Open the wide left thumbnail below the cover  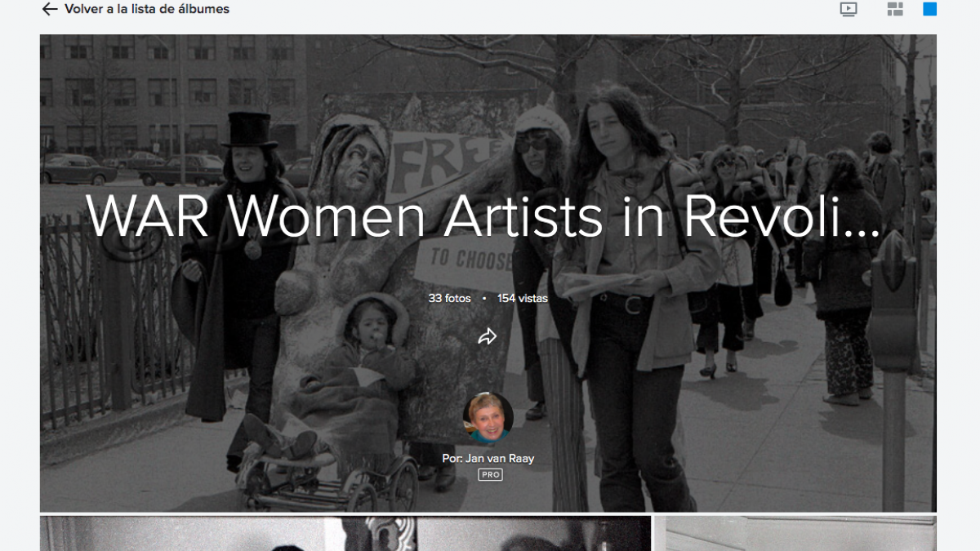[x=345, y=533]
